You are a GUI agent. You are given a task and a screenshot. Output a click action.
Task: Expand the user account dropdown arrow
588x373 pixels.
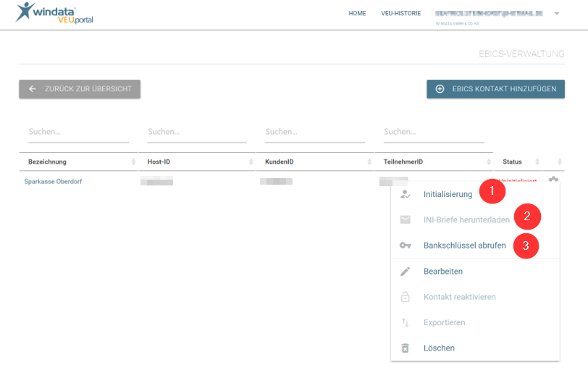click(556, 14)
